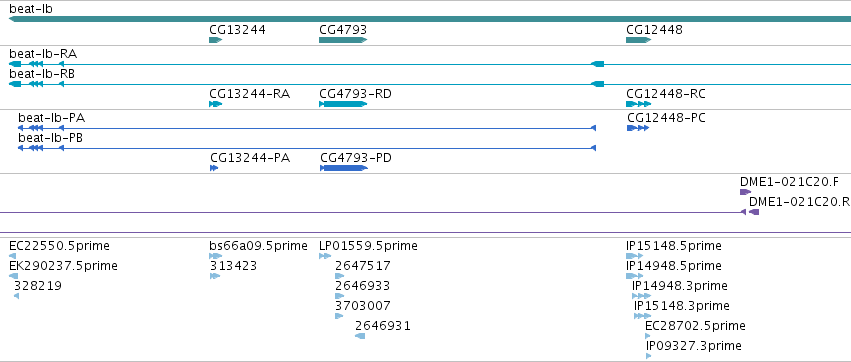Click the beat-Ib-RA transcript label
The height and width of the screenshot is (362, 851).
tap(43, 54)
